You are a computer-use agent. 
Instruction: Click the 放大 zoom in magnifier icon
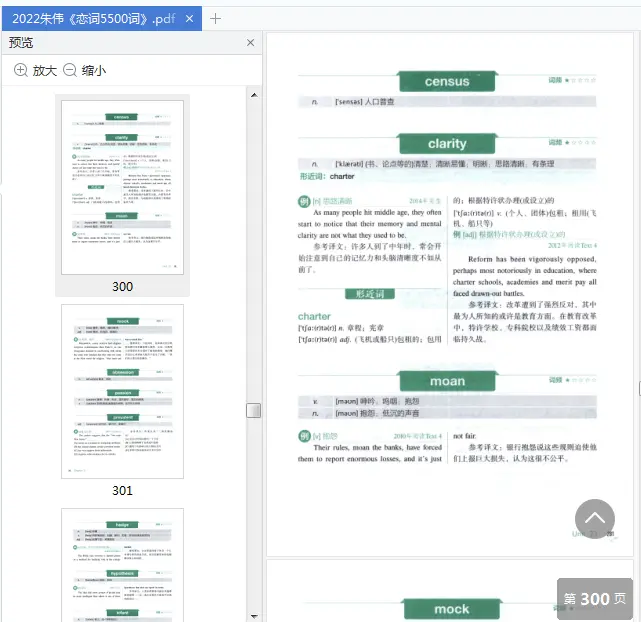coord(21,70)
